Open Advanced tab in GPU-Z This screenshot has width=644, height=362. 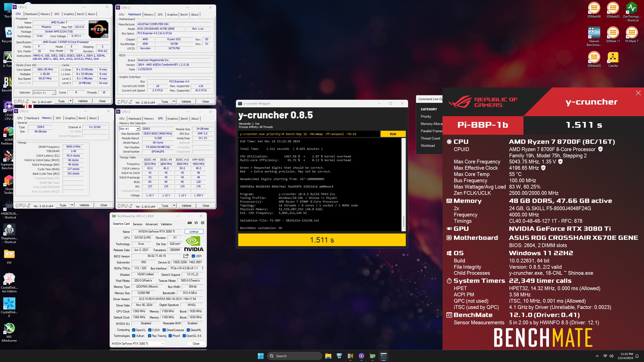pos(151,224)
